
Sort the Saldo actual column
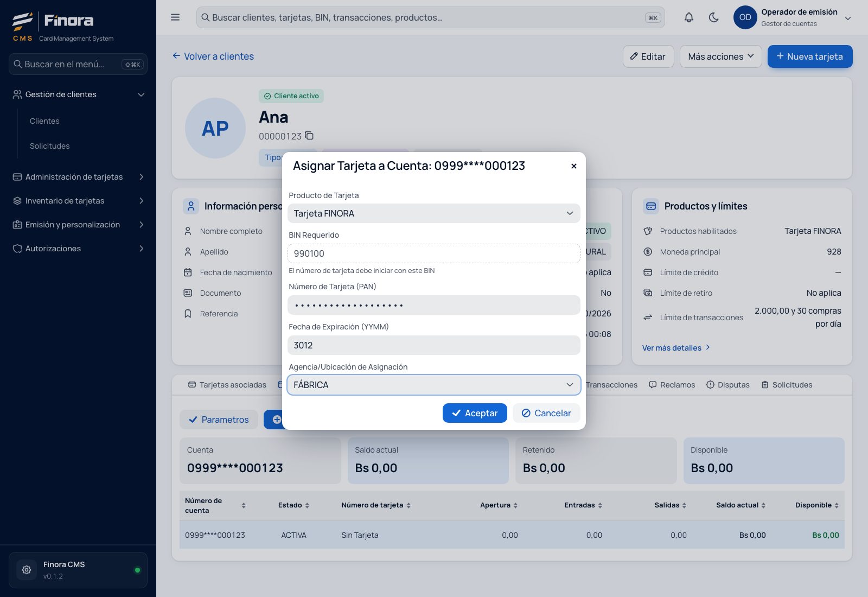coord(763,505)
